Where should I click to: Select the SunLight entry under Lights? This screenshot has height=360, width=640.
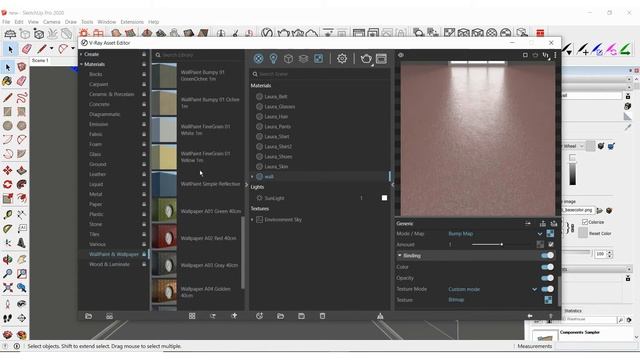coord(274,198)
